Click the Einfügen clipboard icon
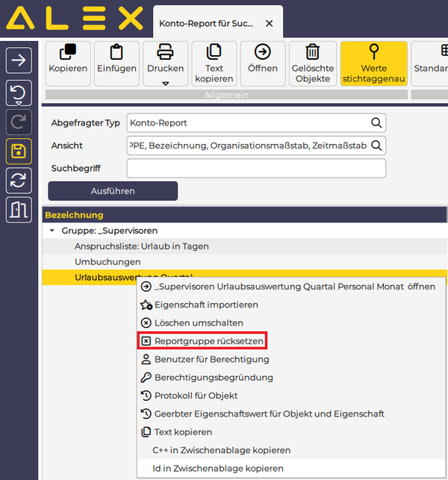Screen dimensions: 448x480 (116, 52)
